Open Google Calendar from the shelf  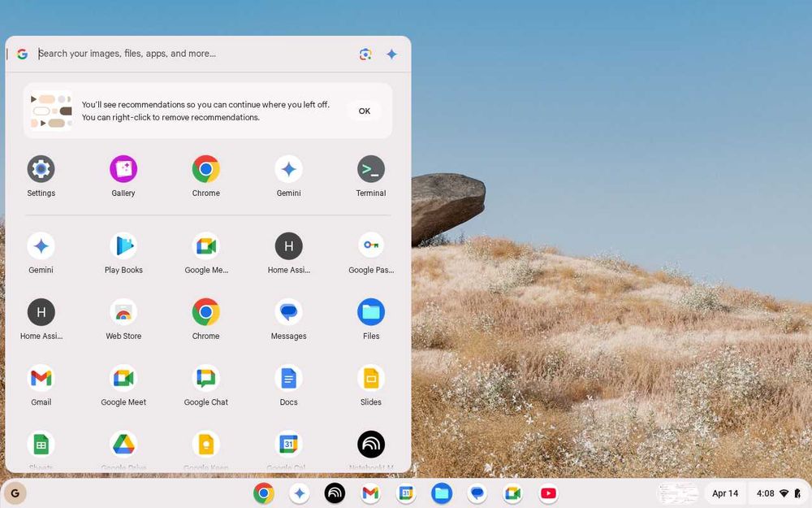(406, 493)
